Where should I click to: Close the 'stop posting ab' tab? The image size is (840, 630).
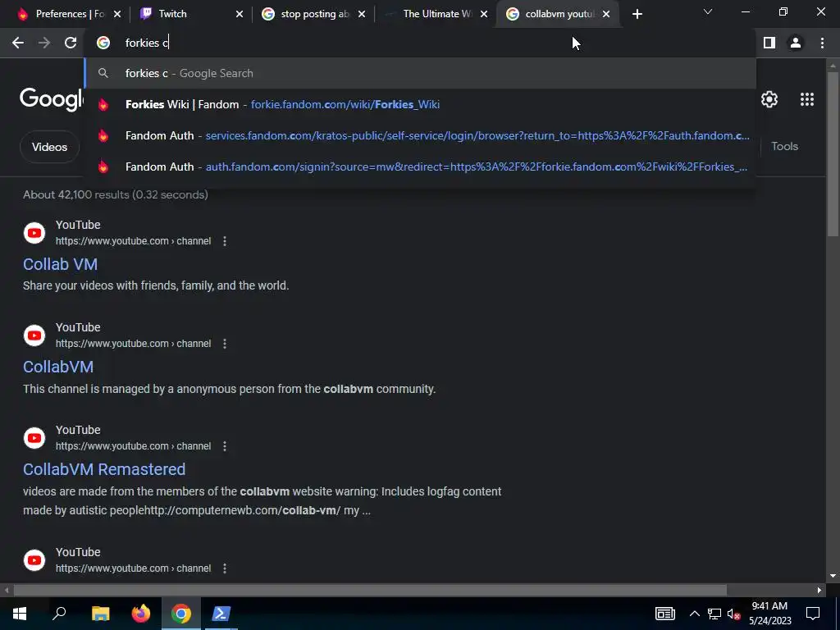pos(362,15)
